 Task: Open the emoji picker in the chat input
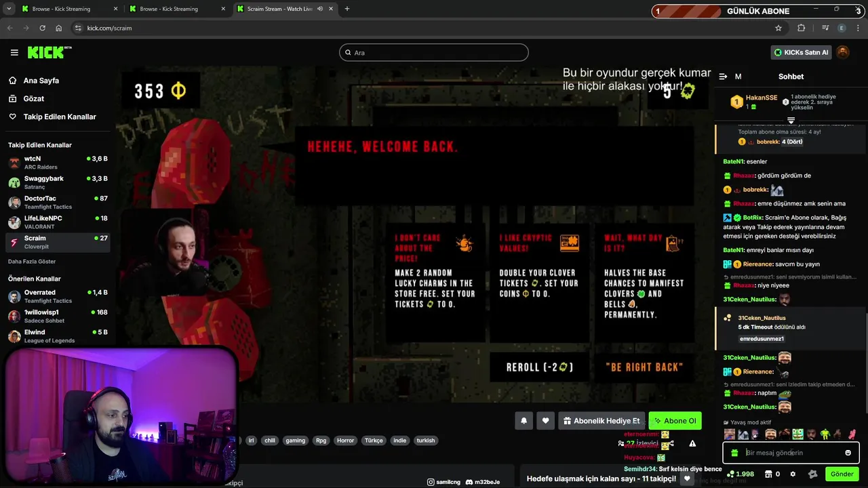[848, 453]
